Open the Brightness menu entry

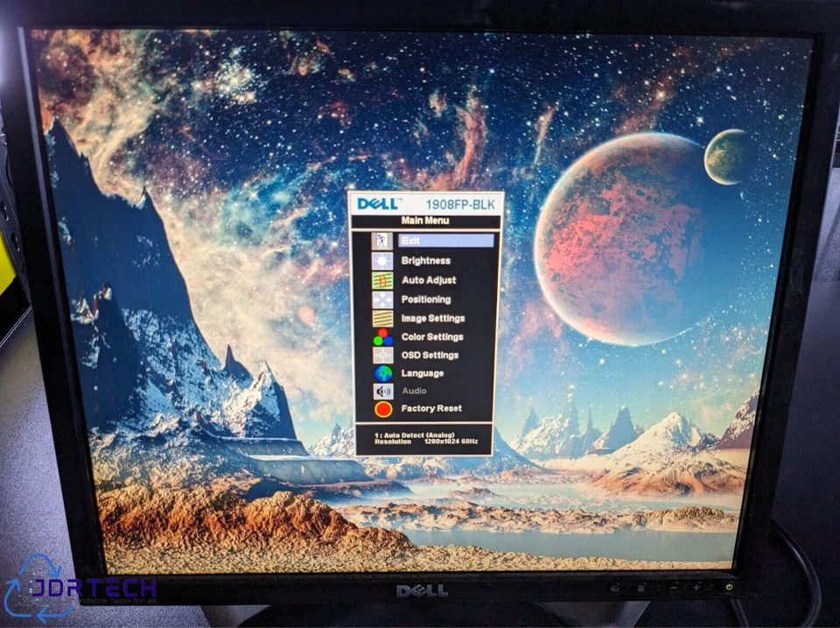tap(427, 259)
